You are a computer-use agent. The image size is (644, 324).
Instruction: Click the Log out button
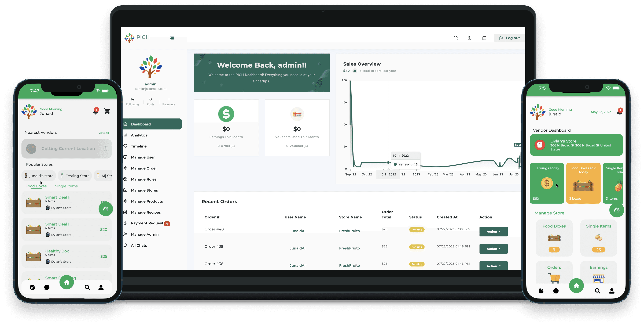pyautogui.click(x=509, y=38)
